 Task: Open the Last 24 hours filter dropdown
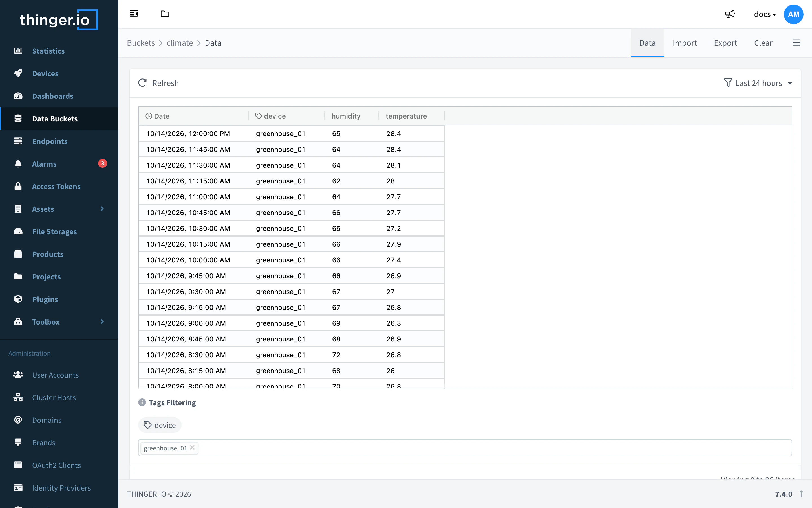pos(758,83)
